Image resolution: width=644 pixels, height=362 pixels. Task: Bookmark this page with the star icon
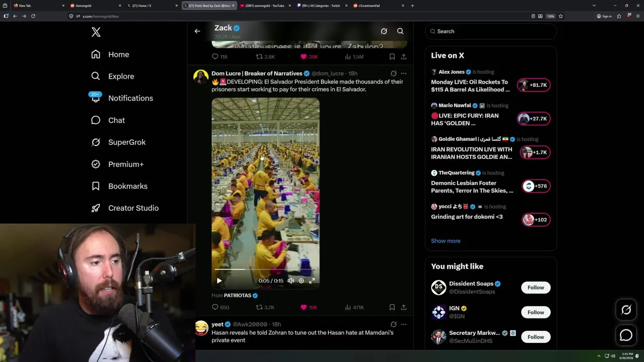(x=560, y=16)
